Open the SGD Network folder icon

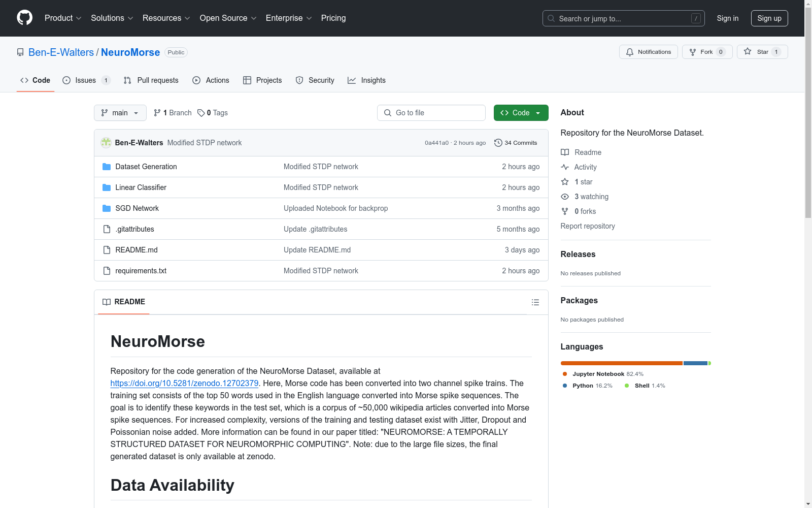coord(107,208)
